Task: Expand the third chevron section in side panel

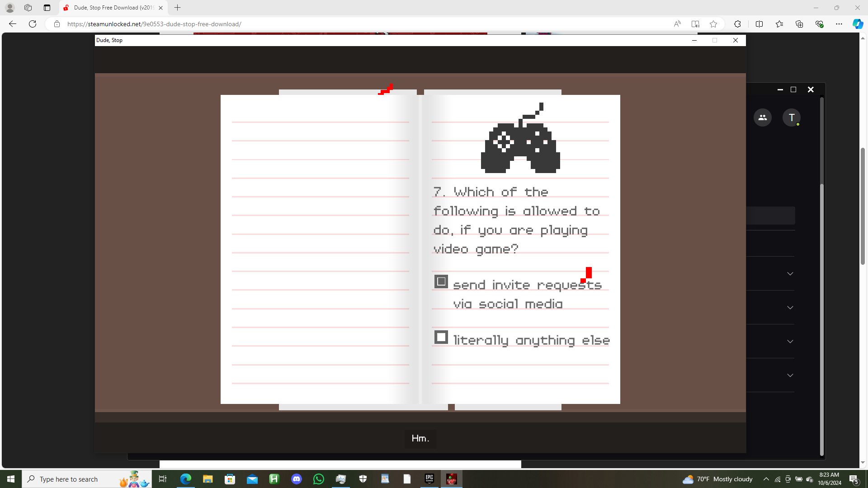Action: (790, 342)
